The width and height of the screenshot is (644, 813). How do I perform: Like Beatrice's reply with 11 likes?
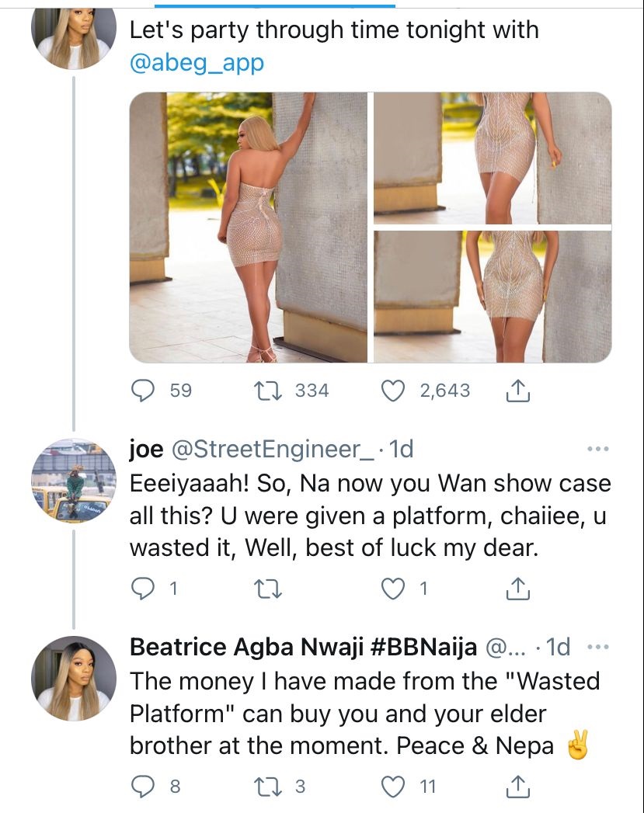[395, 787]
